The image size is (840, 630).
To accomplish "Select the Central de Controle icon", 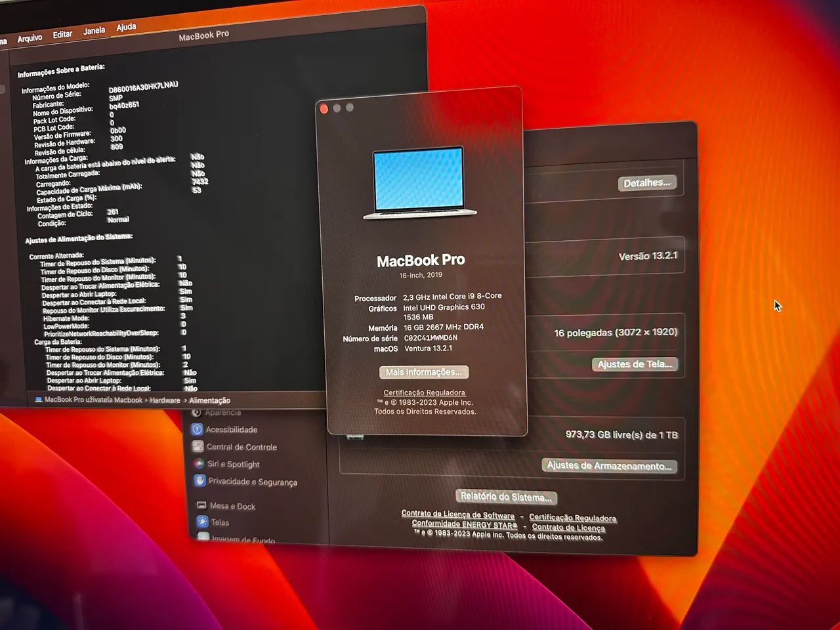I will 198,447.
